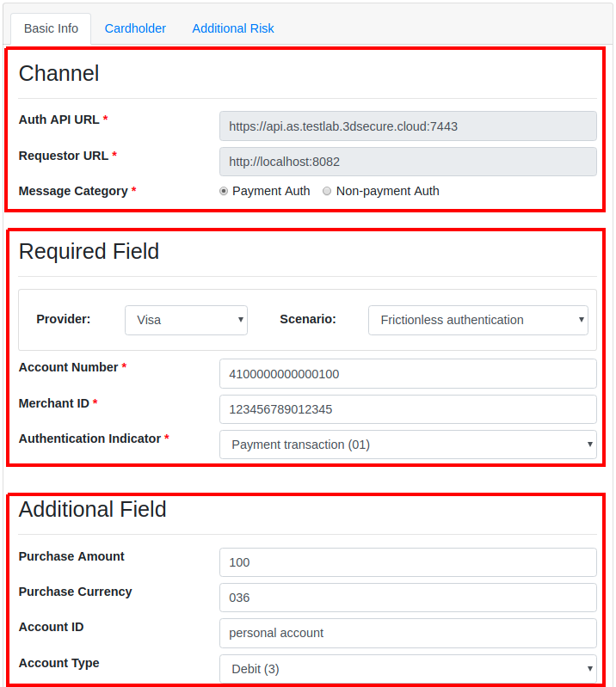Expand the Account Type dropdown
This screenshot has height=687, width=616.
point(408,668)
